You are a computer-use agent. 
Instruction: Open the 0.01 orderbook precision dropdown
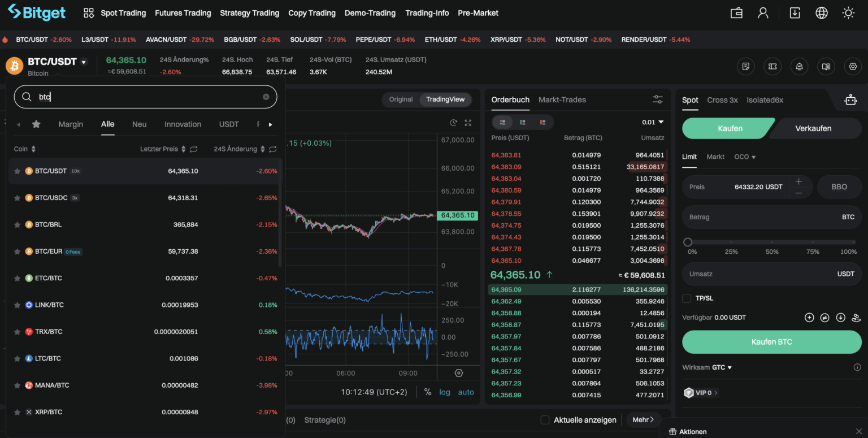click(653, 122)
